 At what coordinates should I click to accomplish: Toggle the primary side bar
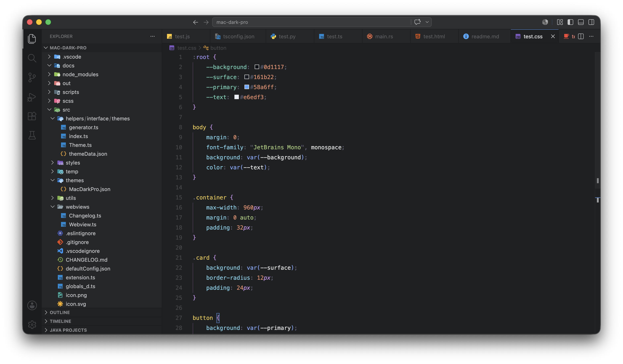coord(570,22)
